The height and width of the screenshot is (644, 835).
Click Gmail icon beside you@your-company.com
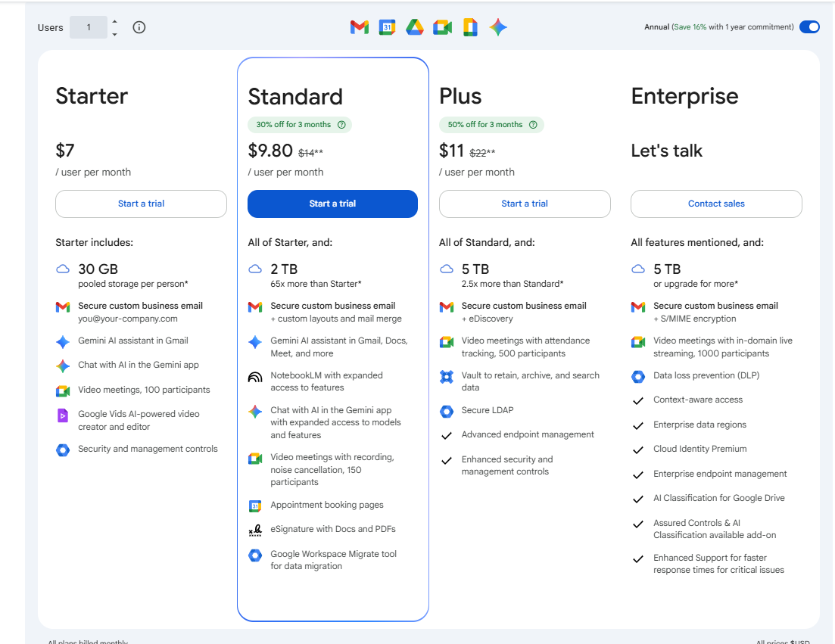[63, 307]
